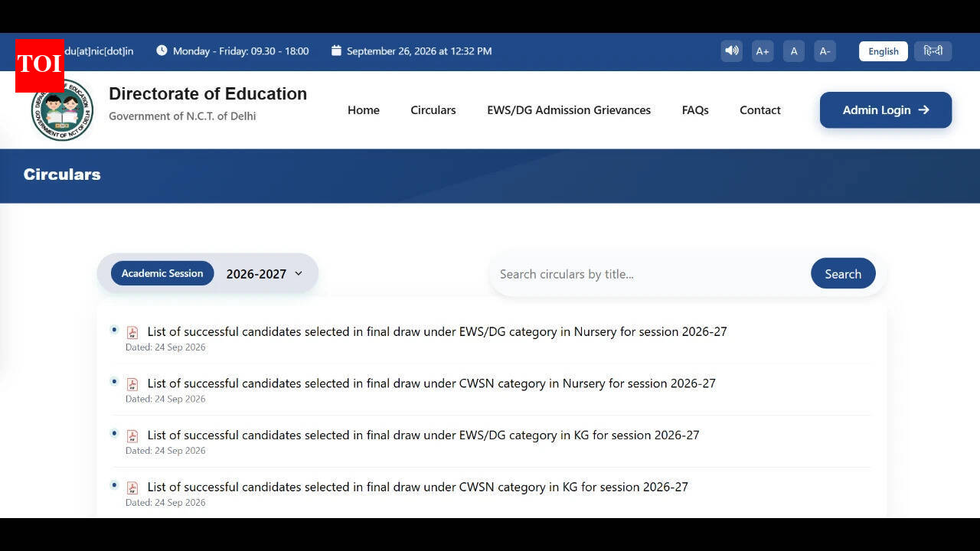Decrease font size with A- button

[x=825, y=51]
